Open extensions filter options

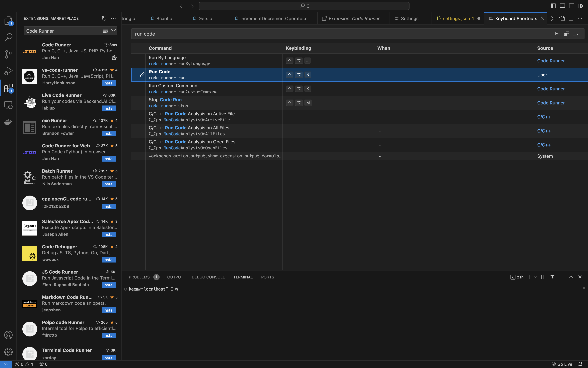coord(113,31)
